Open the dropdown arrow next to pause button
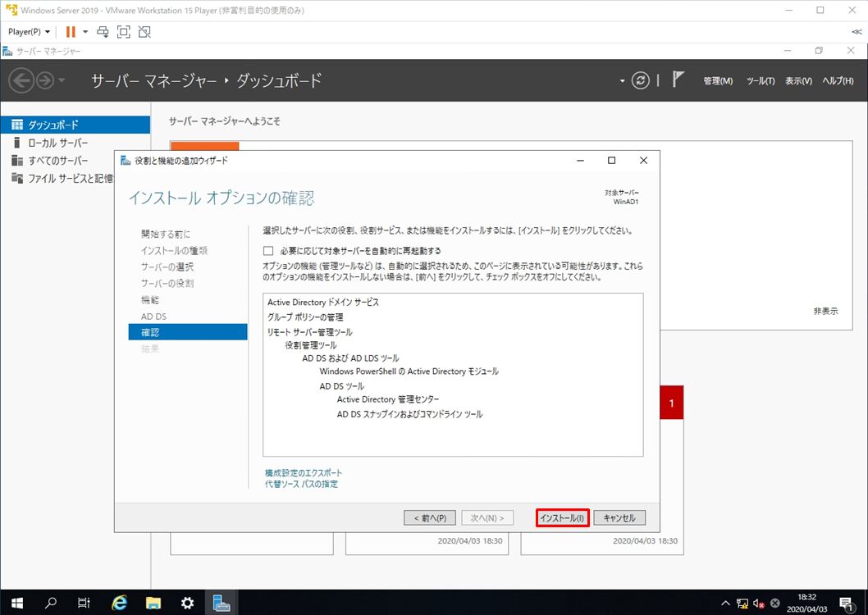Viewport: 868px width, 615px height. coord(85,32)
